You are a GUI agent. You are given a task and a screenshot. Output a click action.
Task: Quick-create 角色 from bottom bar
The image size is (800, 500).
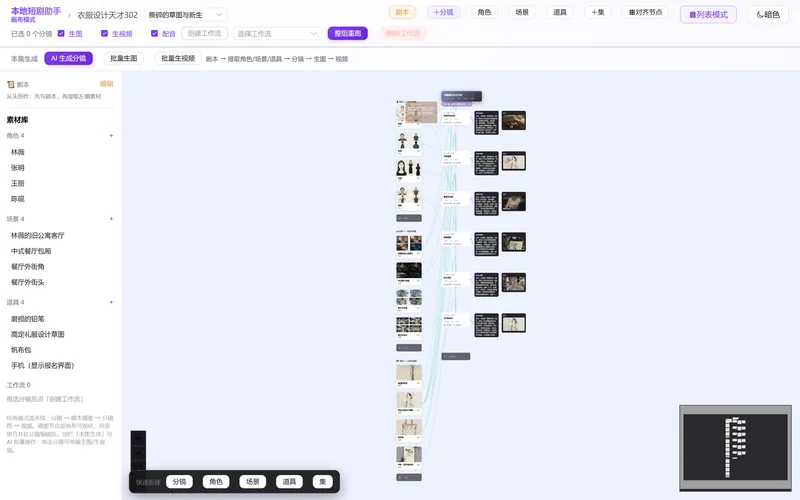[216, 482]
